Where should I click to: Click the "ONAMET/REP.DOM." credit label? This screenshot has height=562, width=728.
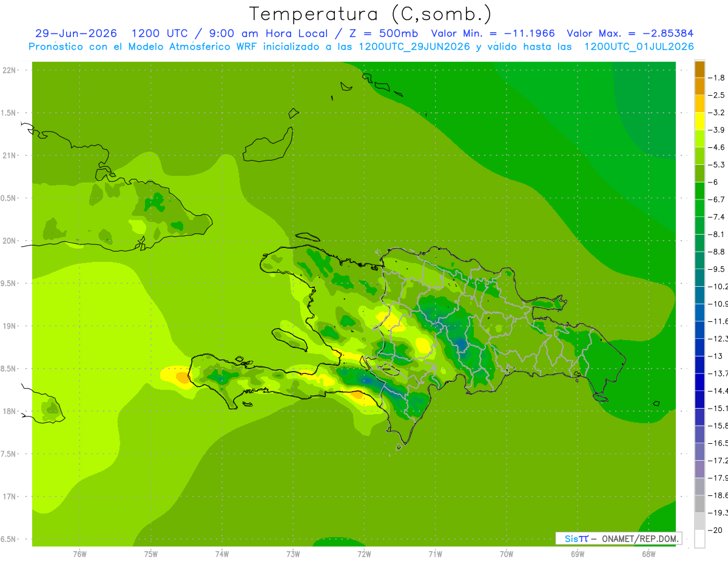(x=639, y=538)
